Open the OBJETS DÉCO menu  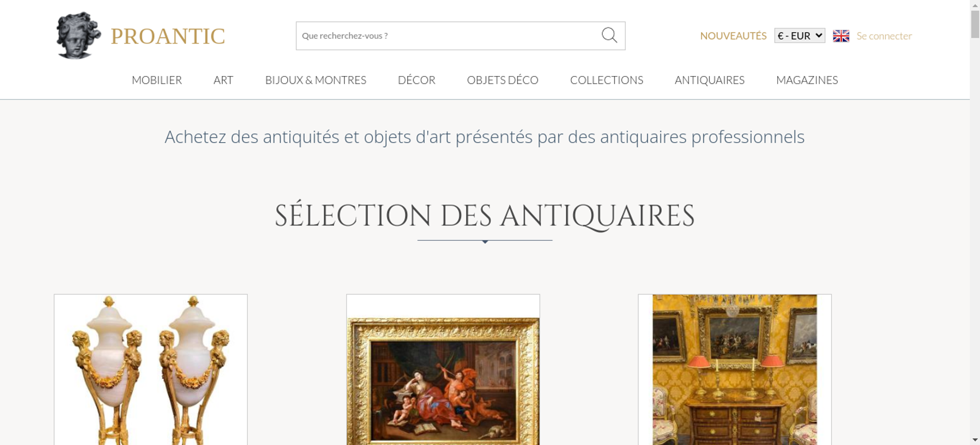tap(503, 80)
